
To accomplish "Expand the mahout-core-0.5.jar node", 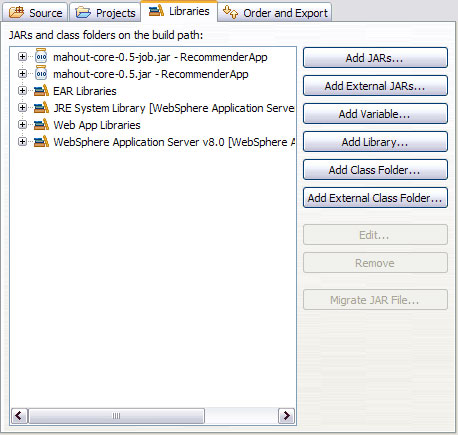I will [22, 73].
